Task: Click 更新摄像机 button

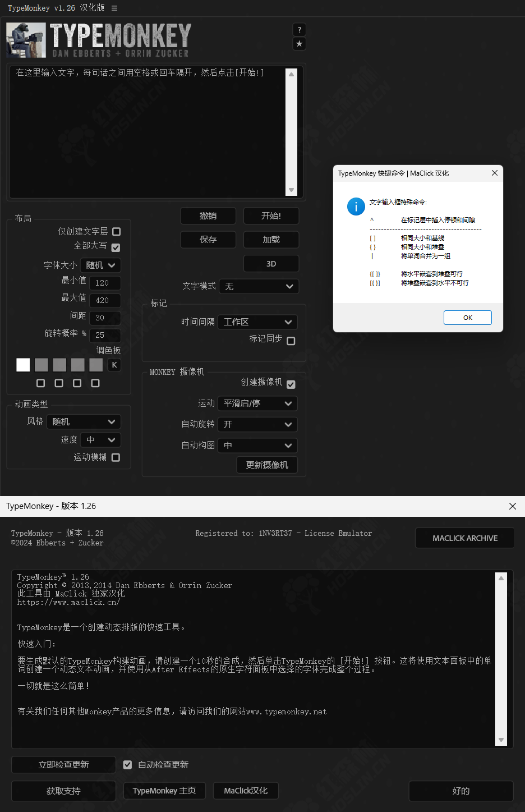Action: [x=267, y=465]
